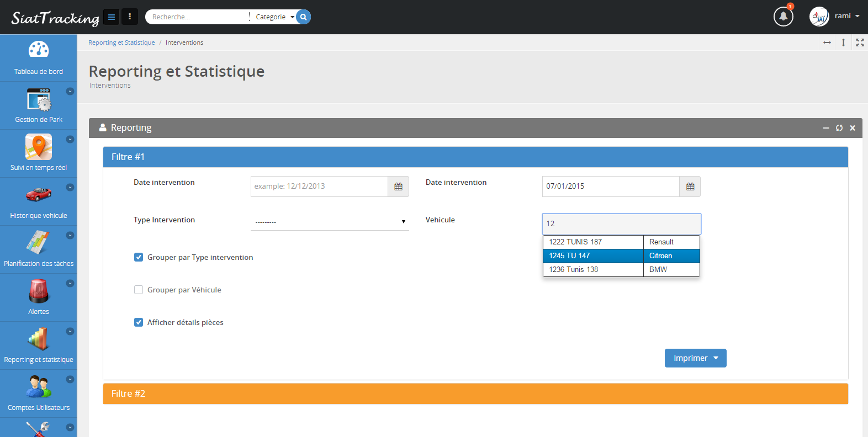This screenshot has height=437, width=868.
Task: Expand Reporting et statistique submenu chevron
Action: click(x=70, y=332)
